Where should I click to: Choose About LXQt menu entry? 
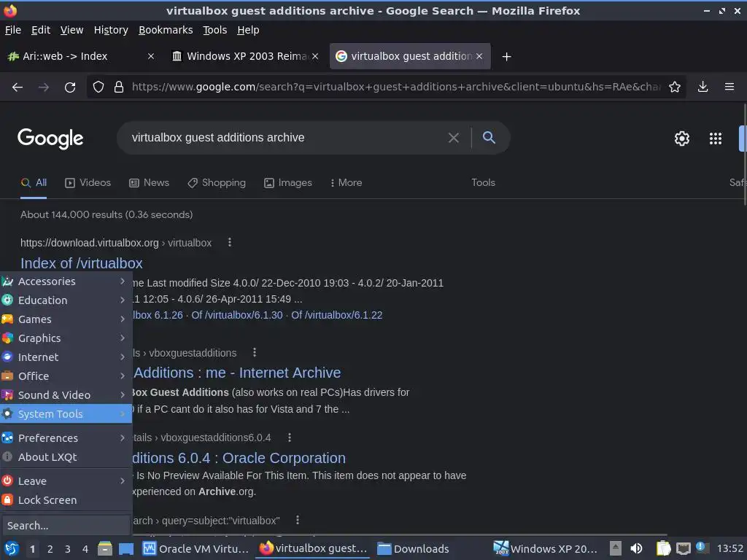pyautogui.click(x=66, y=457)
